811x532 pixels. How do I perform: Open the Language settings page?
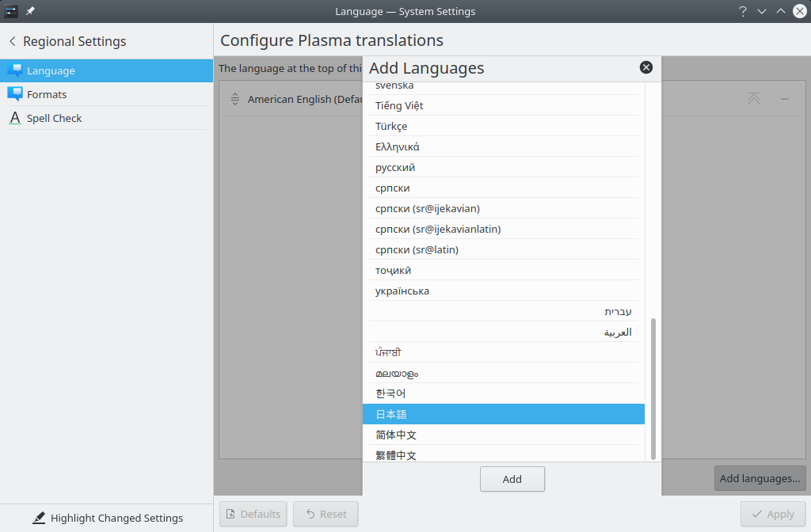pyautogui.click(x=107, y=70)
